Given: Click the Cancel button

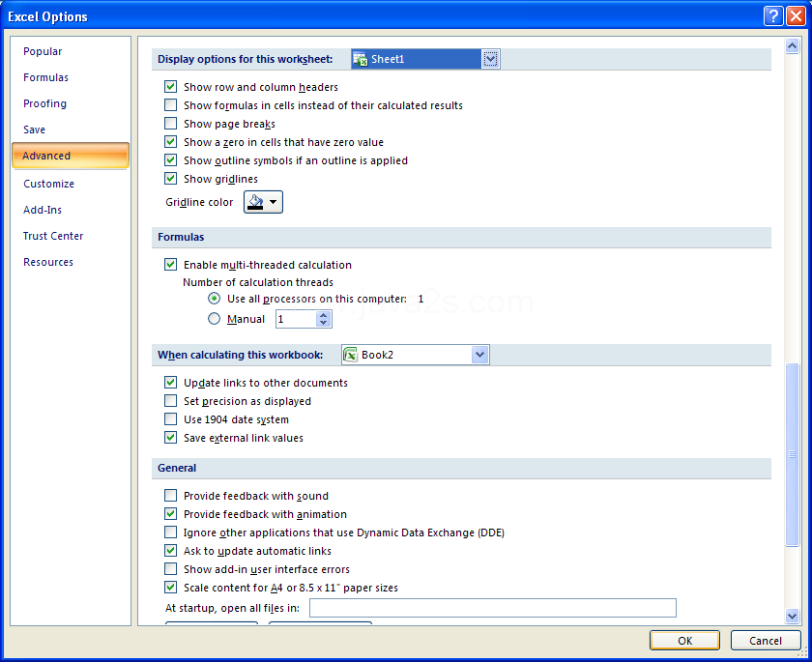Looking at the screenshot, I should coord(766,641).
